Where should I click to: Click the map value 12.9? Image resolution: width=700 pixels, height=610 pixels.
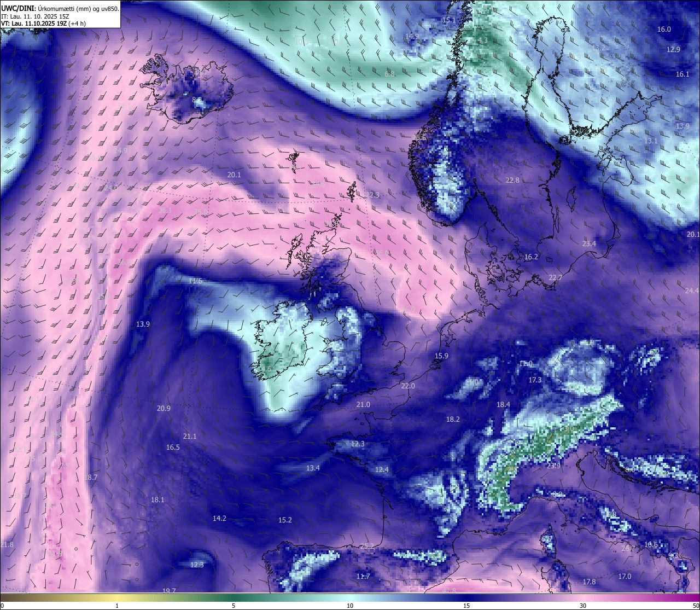(673, 49)
